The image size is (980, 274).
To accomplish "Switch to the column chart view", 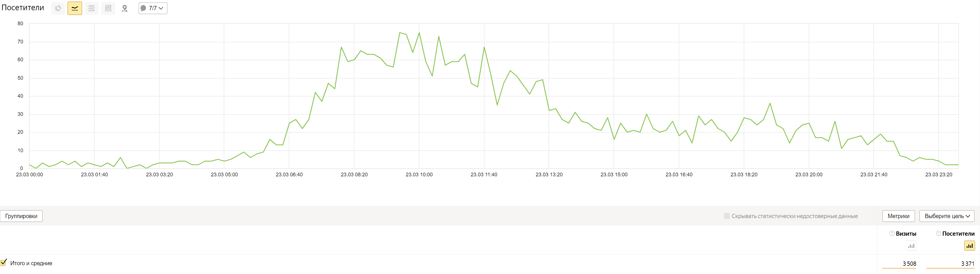I will click(x=108, y=8).
